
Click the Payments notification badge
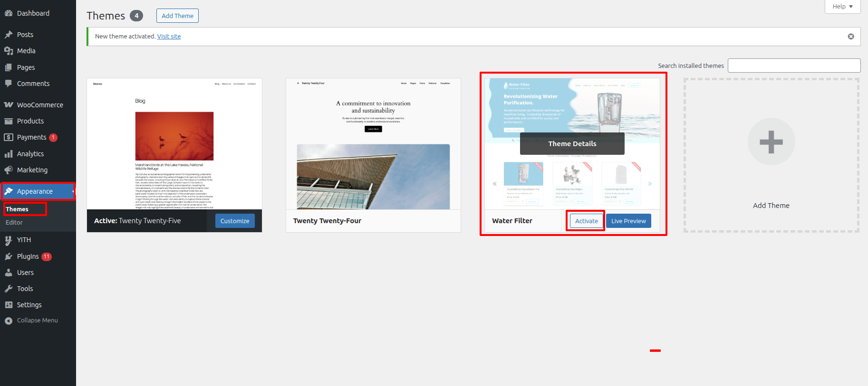coord(53,138)
